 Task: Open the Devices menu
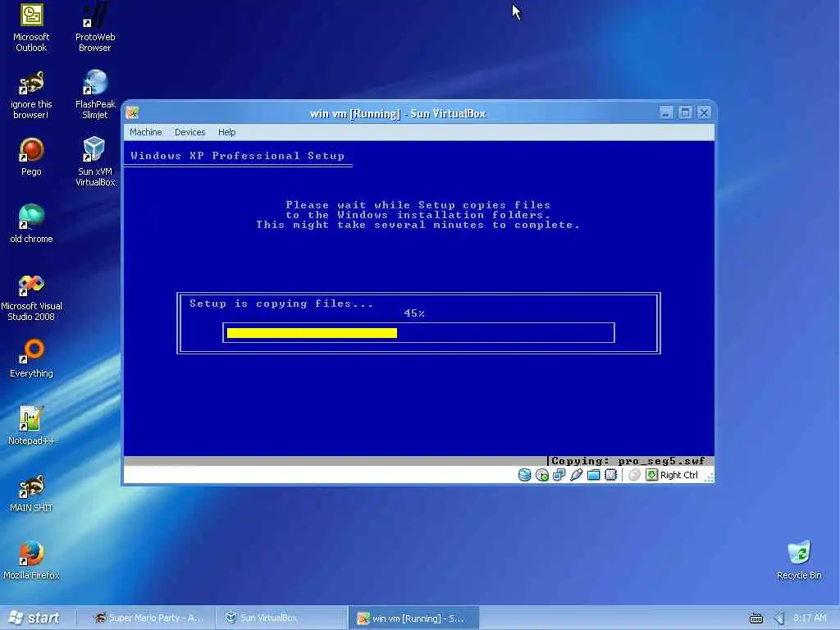tap(189, 132)
